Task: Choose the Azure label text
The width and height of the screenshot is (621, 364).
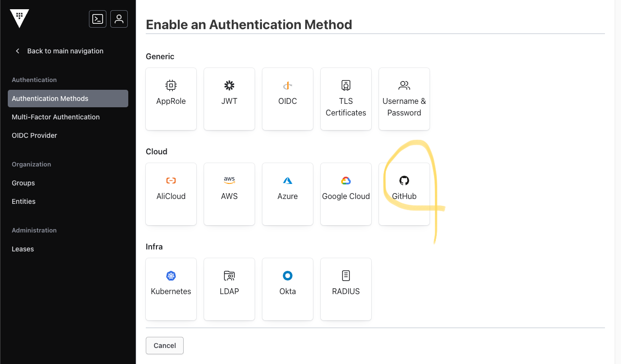Action: pyautogui.click(x=288, y=197)
